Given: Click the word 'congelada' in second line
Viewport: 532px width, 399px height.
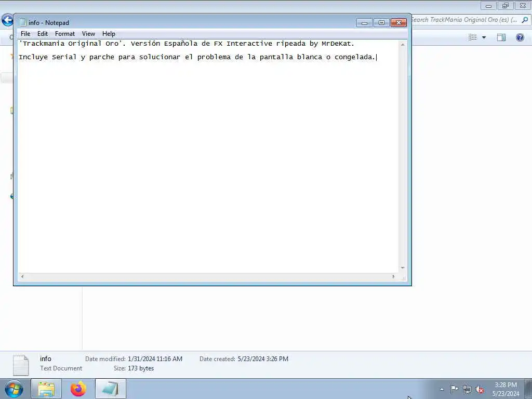Looking at the screenshot, I should 353,57.
